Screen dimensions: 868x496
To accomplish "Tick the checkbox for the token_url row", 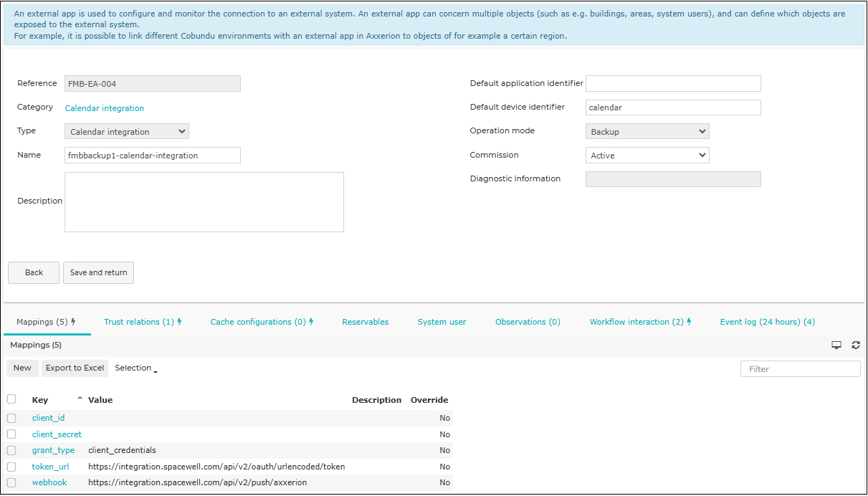I will pyautogui.click(x=11, y=467).
